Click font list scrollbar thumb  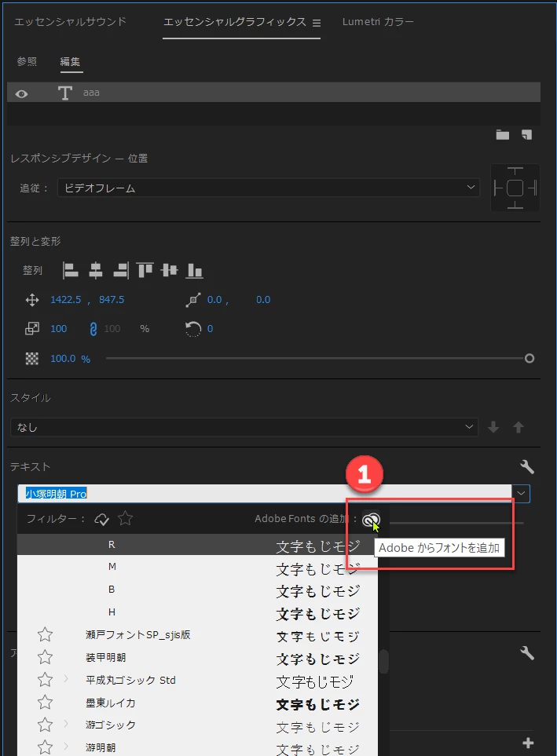pos(383,661)
